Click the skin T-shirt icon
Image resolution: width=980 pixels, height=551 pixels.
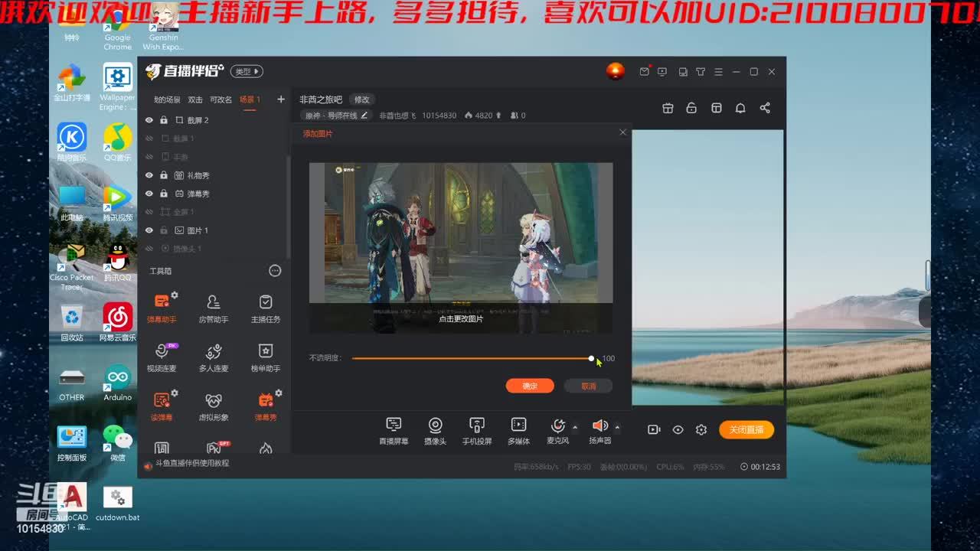tap(701, 72)
